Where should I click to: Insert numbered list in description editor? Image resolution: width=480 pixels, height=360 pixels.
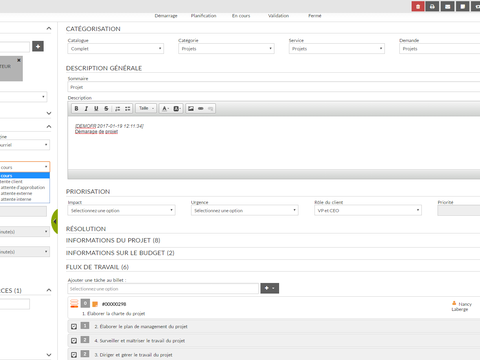coord(117,108)
